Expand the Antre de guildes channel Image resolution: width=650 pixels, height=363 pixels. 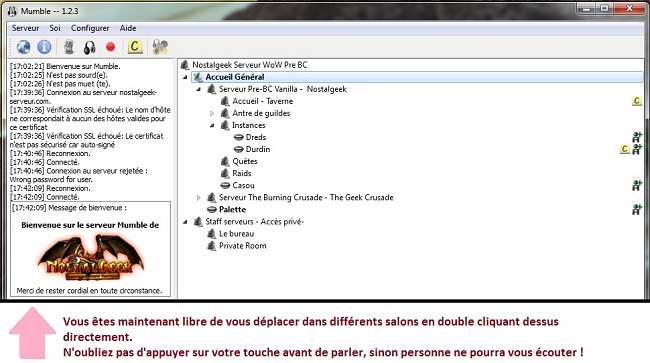pyautogui.click(x=212, y=113)
